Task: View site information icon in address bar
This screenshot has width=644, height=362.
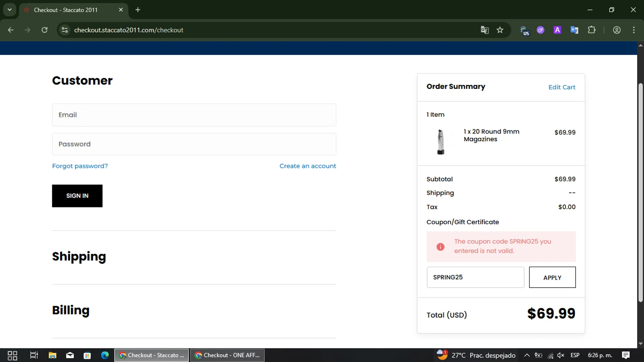Action: (65, 30)
